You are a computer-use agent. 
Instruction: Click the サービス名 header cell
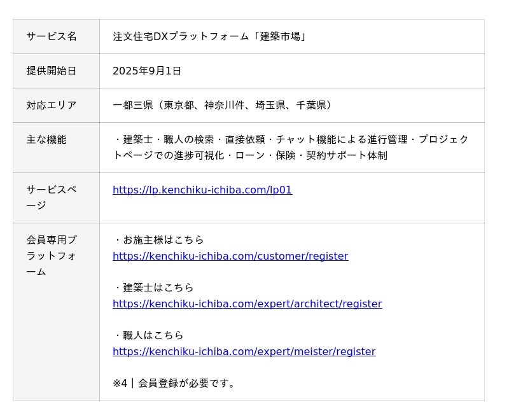(52, 36)
